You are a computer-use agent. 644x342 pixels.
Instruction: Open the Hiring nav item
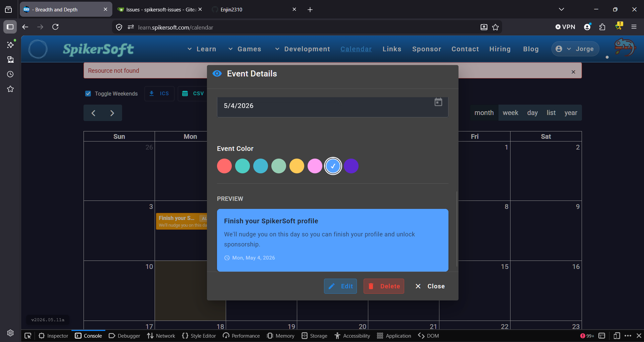coord(500,49)
